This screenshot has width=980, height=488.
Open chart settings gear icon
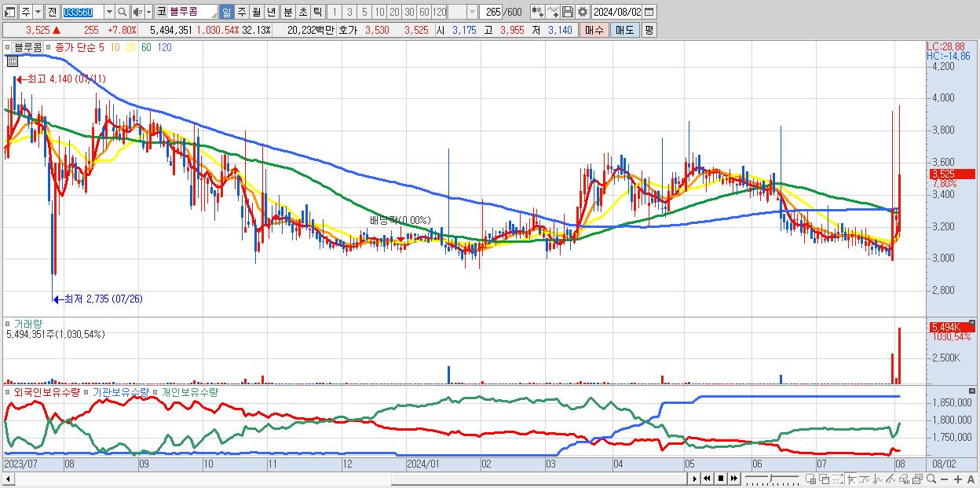pos(583,12)
